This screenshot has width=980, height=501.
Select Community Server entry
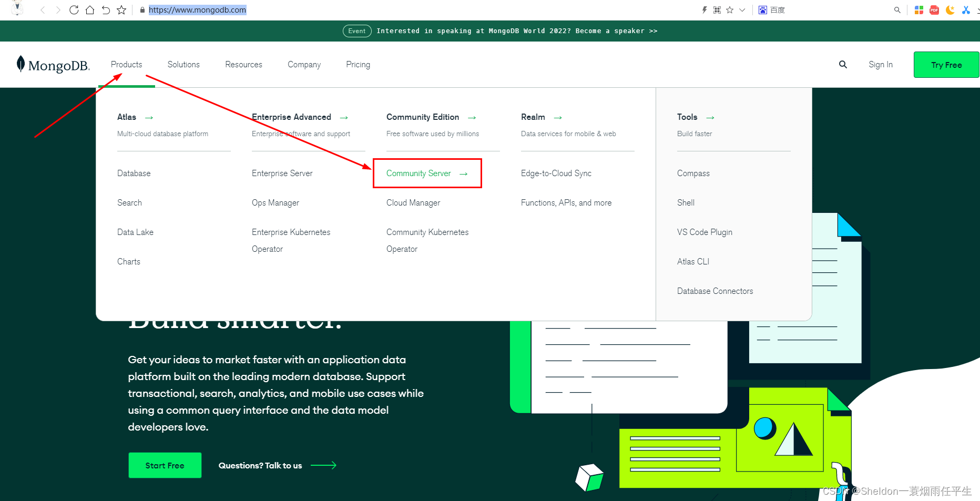click(418, 173)
